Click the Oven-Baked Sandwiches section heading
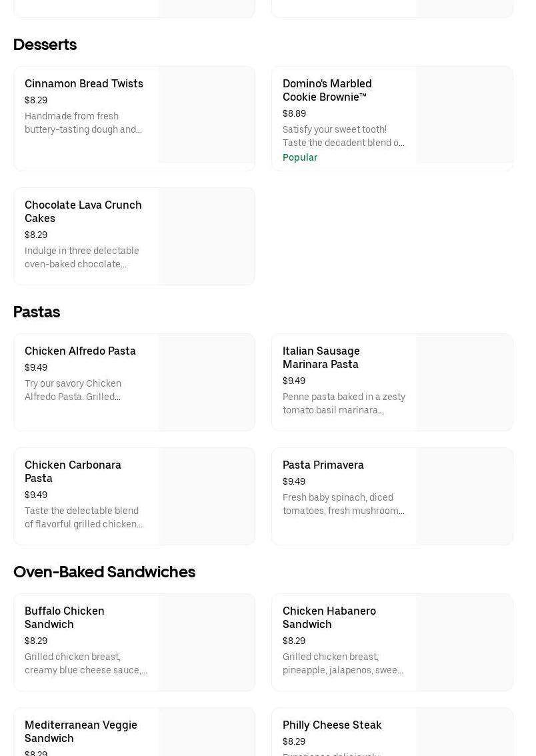This screenshot has height=756, width=536. pos(104,572)
